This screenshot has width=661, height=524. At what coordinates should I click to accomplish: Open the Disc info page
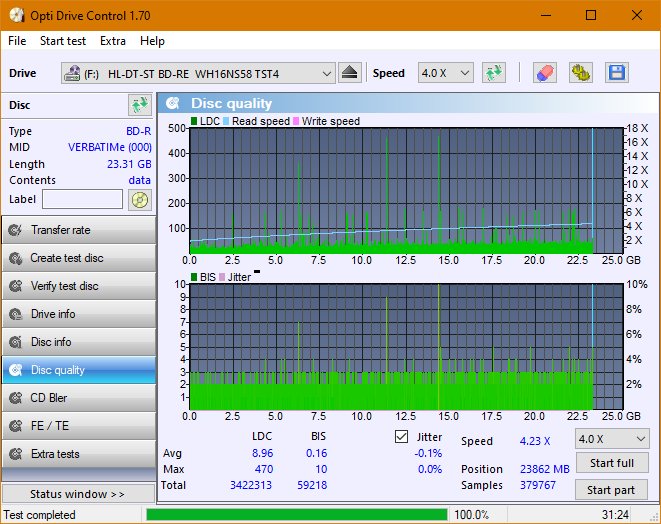coord(79,342)
